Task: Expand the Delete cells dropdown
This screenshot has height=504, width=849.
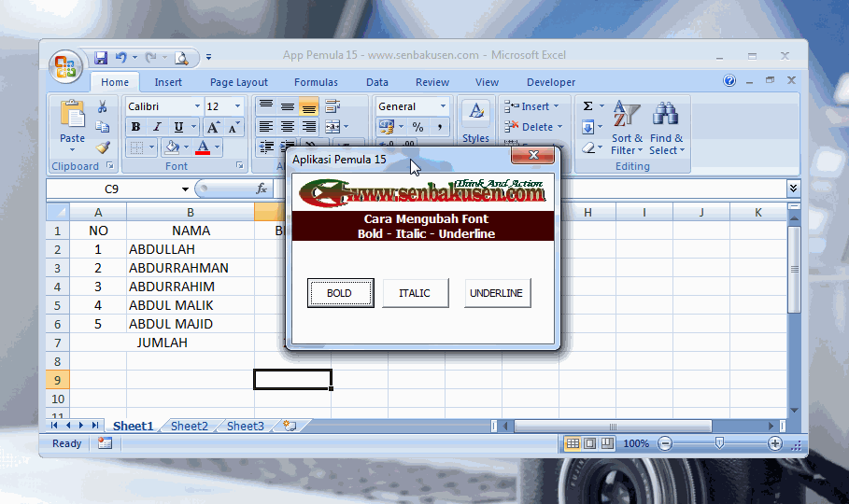Action: [x=559, y=127]
